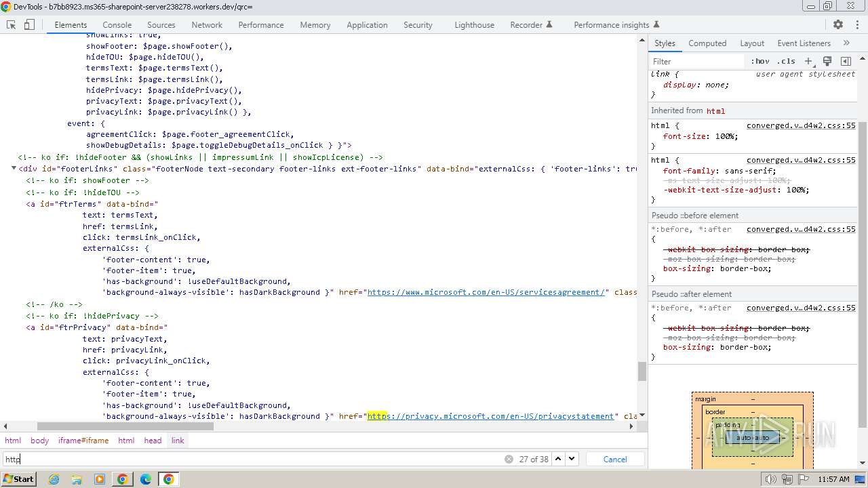868x488 pixels.
Task: Open the Memory tab
Action: [315, 24]
